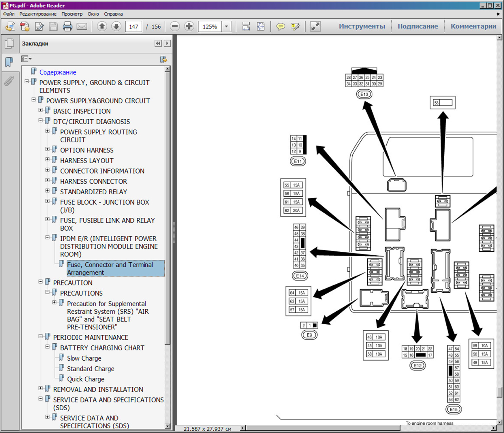The width and height of the screenshot is (504, 433).
Task: Open the Справка menu
Action: (x=113, y=14)
